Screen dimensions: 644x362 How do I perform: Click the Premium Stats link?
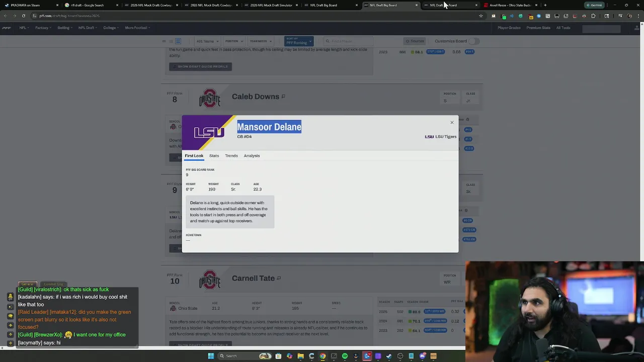(538, 28)
